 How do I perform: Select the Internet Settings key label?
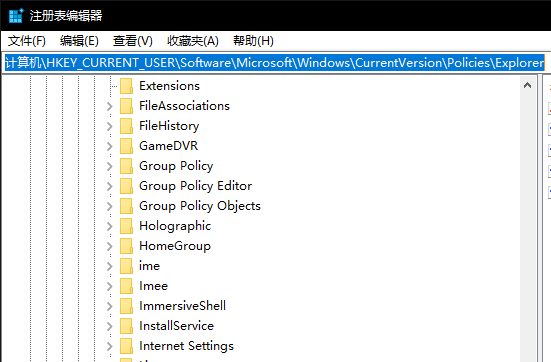[x=186, y=346]
